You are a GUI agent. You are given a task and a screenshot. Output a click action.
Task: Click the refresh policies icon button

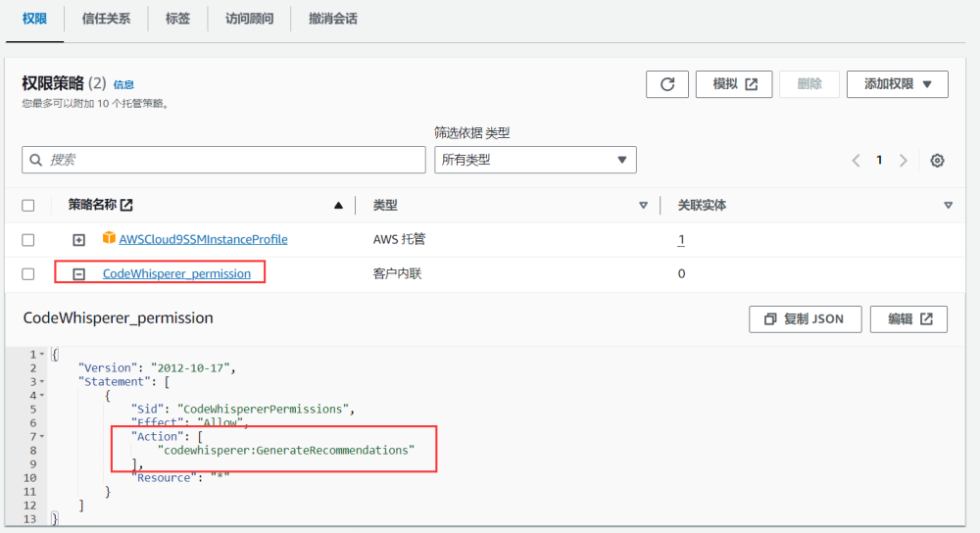(x=666, y=84)
